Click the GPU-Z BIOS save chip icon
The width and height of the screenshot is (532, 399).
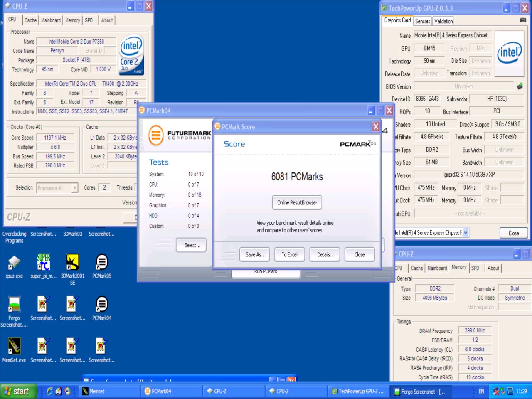click(x=520, y=86)
